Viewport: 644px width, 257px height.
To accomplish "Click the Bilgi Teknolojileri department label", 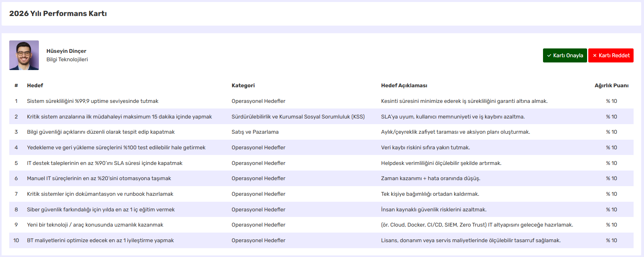I will pyautogui.click(x=67, y=60).
